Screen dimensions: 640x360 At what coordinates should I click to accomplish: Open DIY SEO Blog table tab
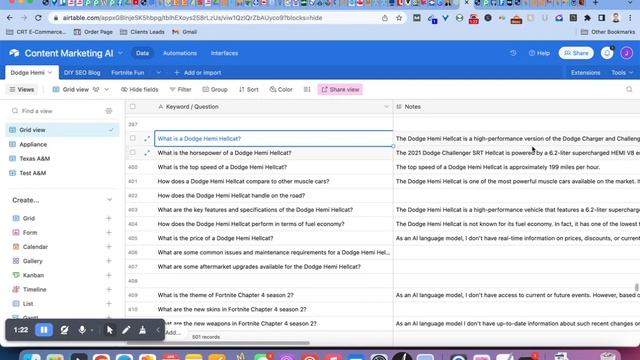[82, 73]
